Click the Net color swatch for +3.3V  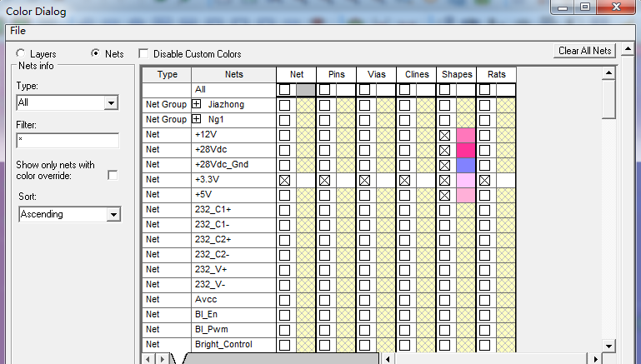(305, 180)
